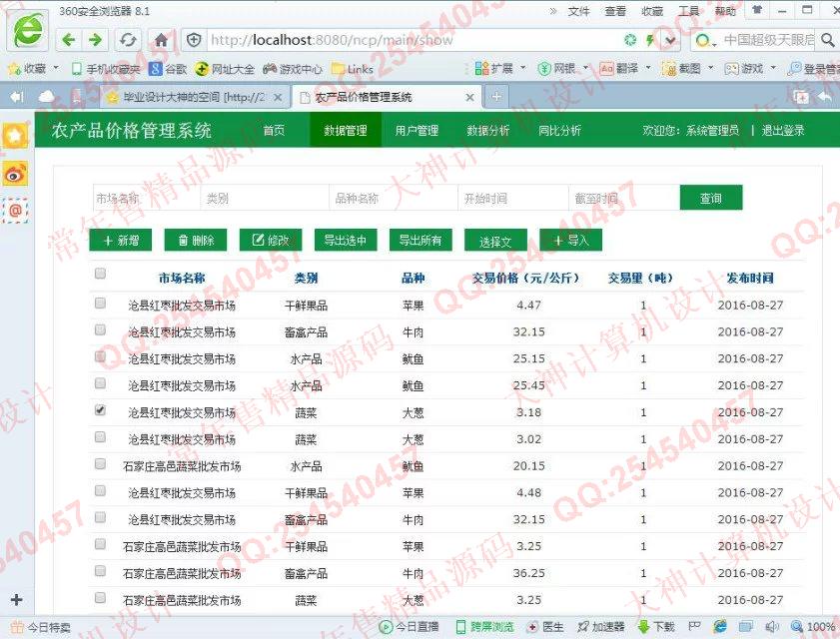840x639 pixels.
Task: Reload the page with the refresh icon
Action: (x=128, y=40)
